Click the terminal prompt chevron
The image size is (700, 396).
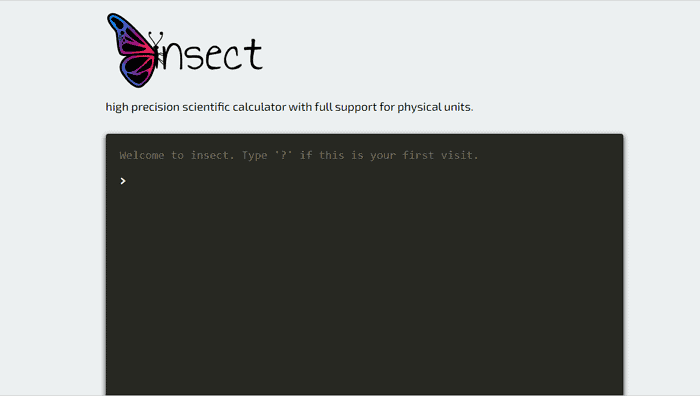coord(123,181)
